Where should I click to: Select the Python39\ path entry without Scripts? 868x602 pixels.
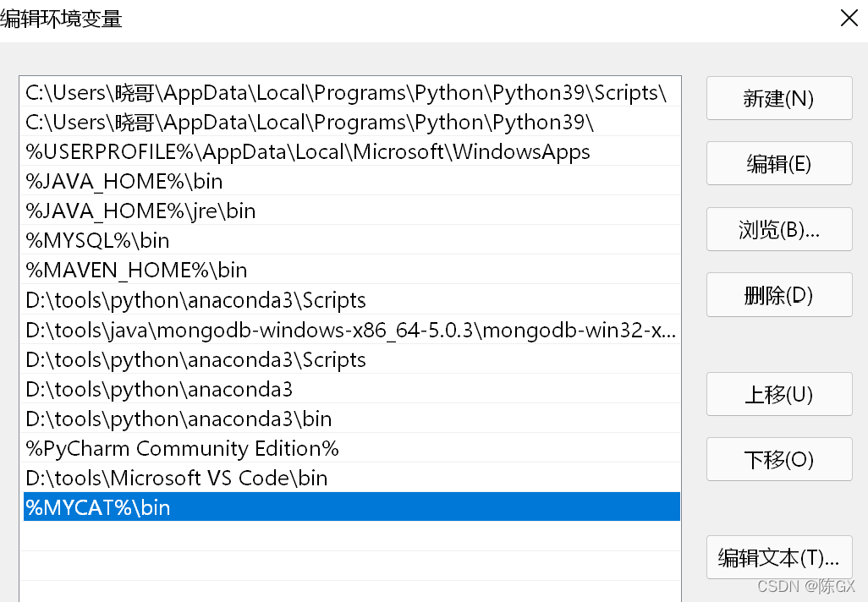(x=352, y=122)
